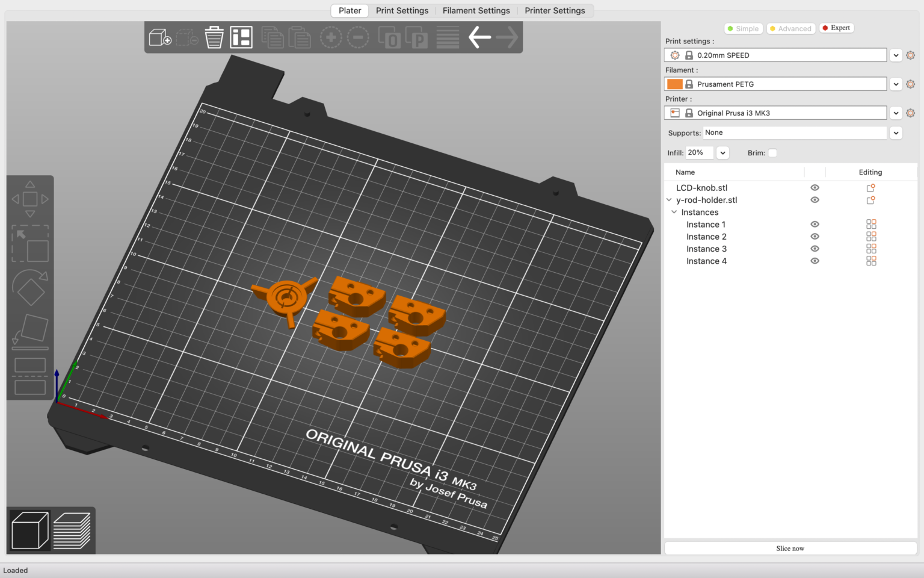
Task: Click the orange Prusament PETG filament swatch
Action: click(674, 84)
